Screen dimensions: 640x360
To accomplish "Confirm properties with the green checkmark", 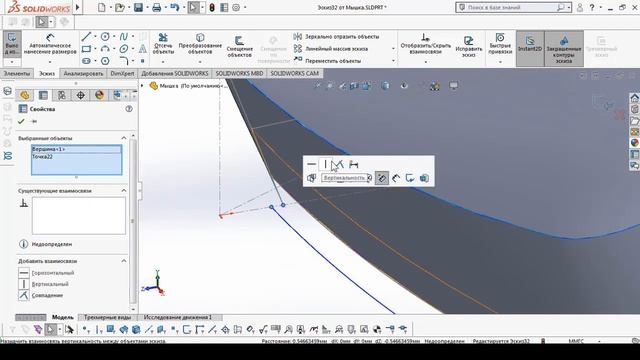I will (x=21, y=121).
